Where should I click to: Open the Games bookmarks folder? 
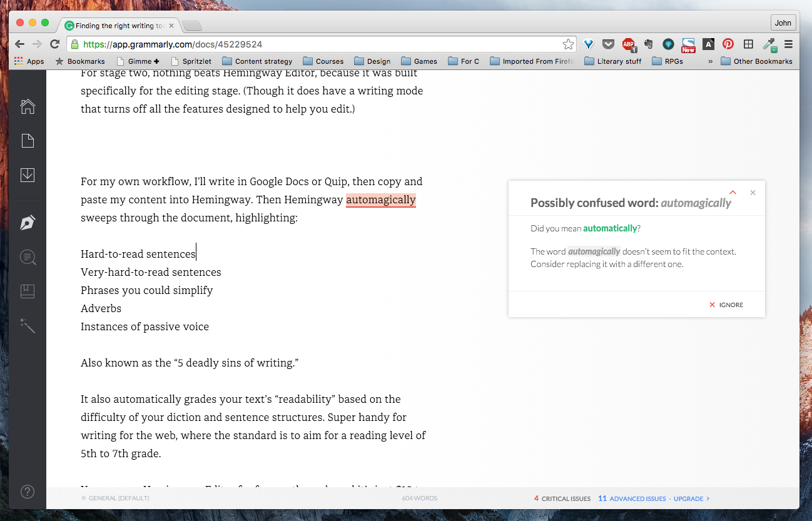[x=419, y=61]
